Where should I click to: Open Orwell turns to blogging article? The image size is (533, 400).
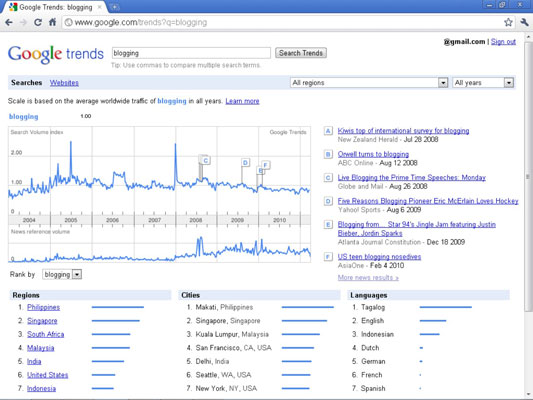click(373, 154)
